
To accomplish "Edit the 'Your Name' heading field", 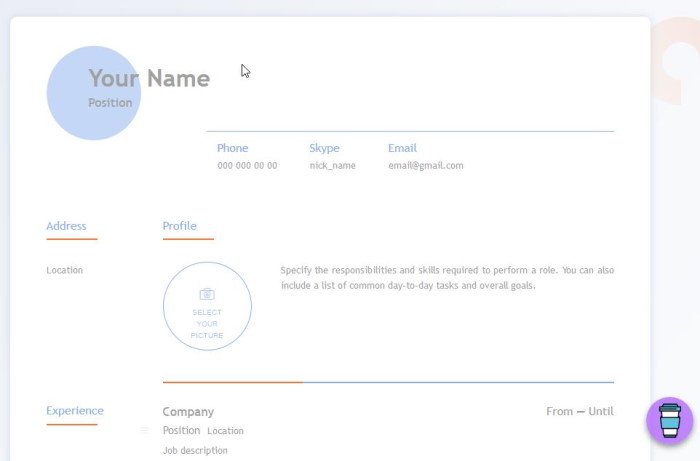I will pos(149,78).
